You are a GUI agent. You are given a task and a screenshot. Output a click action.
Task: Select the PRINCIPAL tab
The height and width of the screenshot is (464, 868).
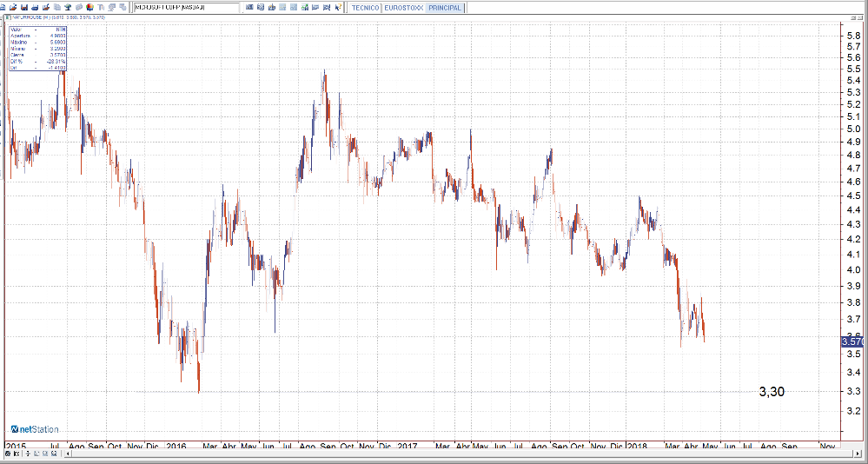click(444, 7)
